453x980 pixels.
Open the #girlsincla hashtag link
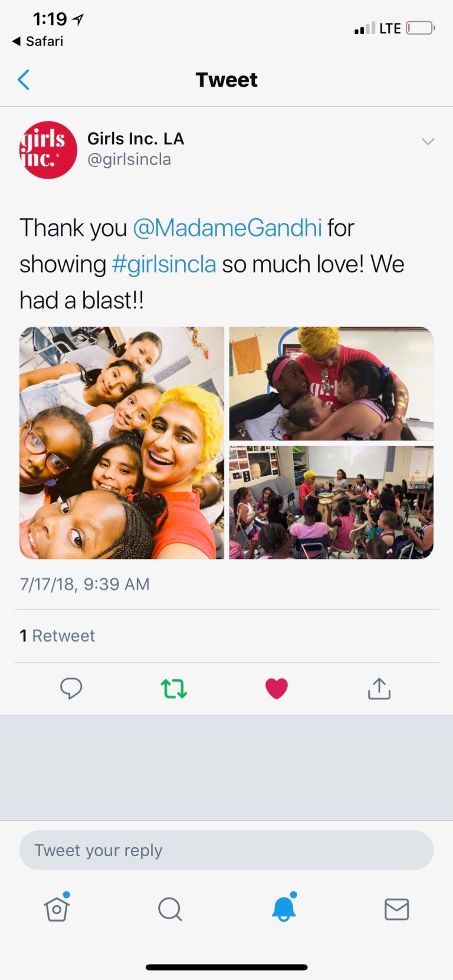pos(164,264)
